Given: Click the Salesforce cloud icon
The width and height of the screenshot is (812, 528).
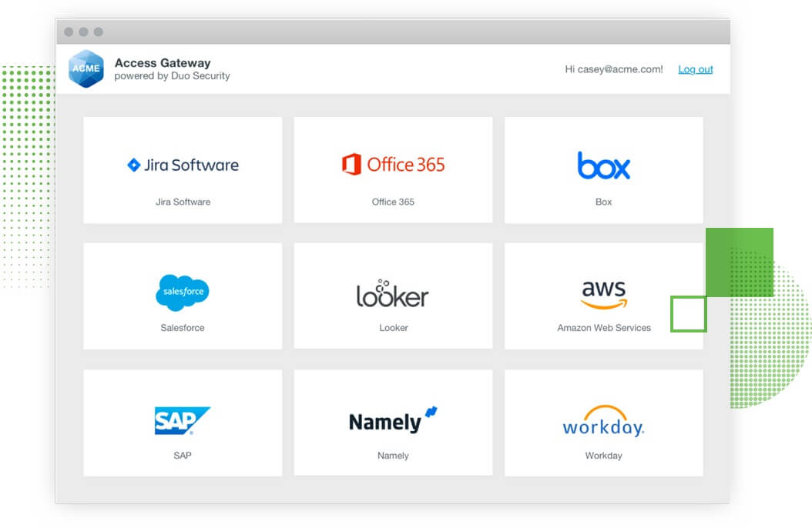Looking at the screenshot, I should [x=183, y=292].
